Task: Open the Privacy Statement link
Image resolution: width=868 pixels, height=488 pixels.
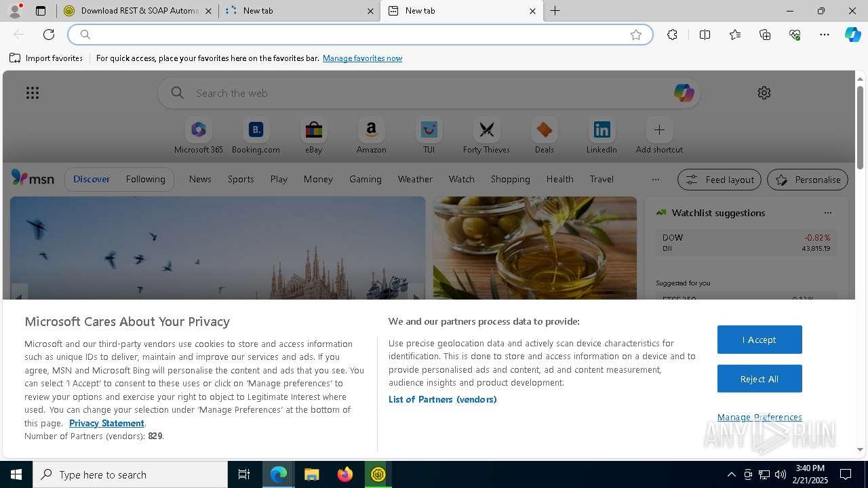Action: point(106,423)
